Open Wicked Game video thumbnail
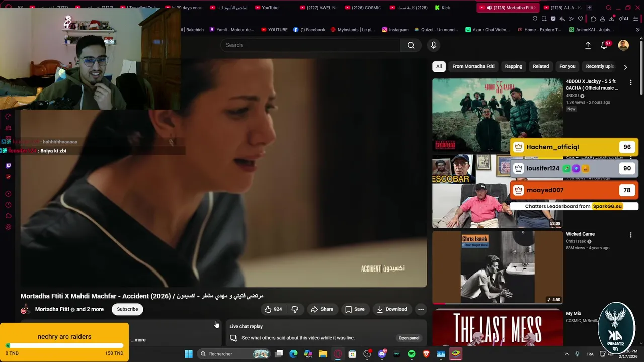644x362 pixels. 497,267
